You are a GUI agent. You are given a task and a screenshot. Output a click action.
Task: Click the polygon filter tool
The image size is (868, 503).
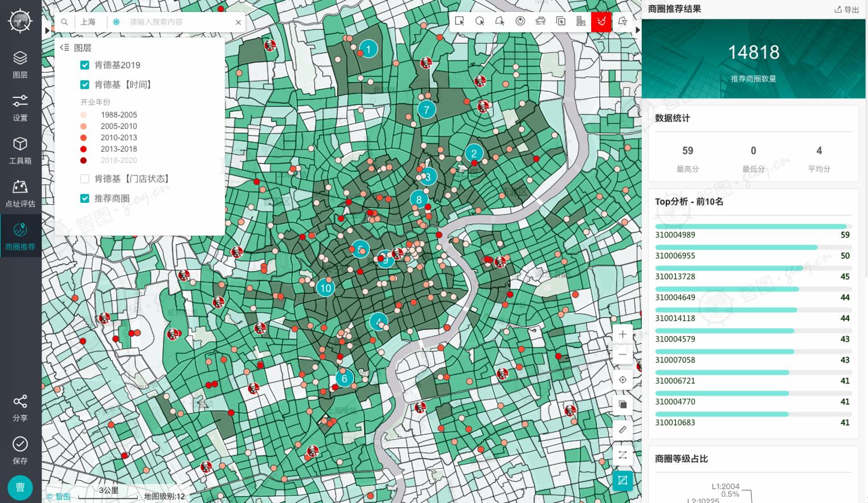[623, 22]
